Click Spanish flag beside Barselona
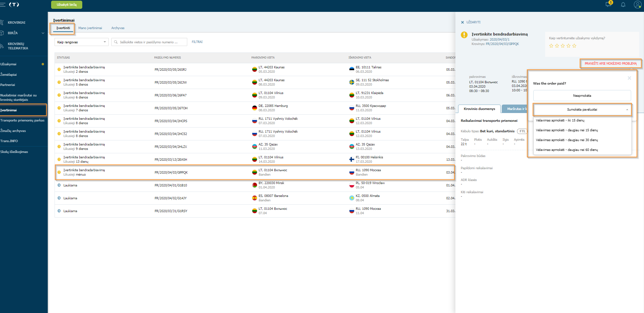This screenshot has width=644, height=313. 254,198
